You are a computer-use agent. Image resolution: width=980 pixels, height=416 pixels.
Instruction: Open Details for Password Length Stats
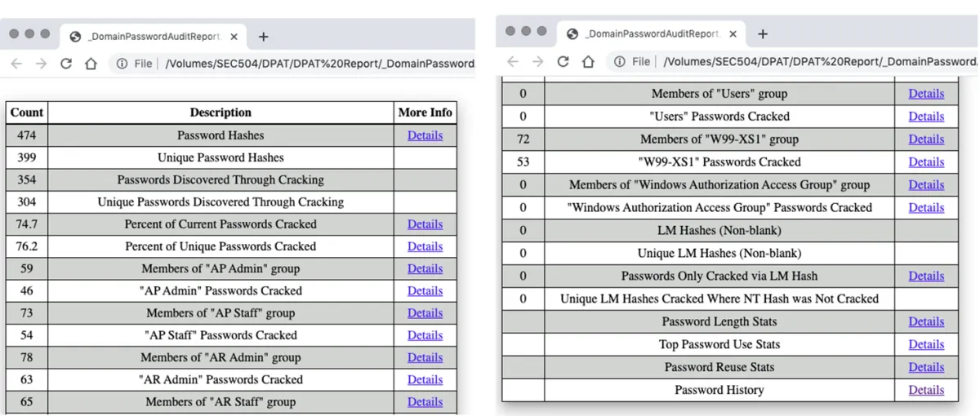(926, 321)
